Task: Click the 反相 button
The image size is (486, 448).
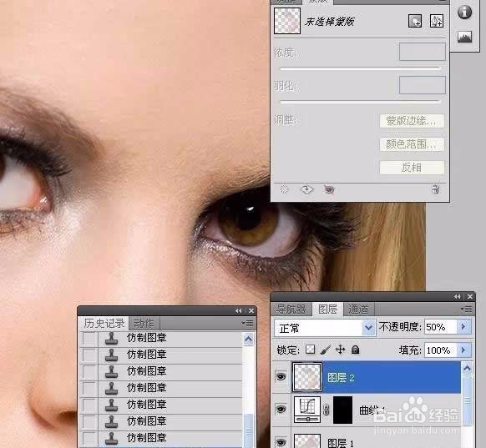Action: pos(412,167)
